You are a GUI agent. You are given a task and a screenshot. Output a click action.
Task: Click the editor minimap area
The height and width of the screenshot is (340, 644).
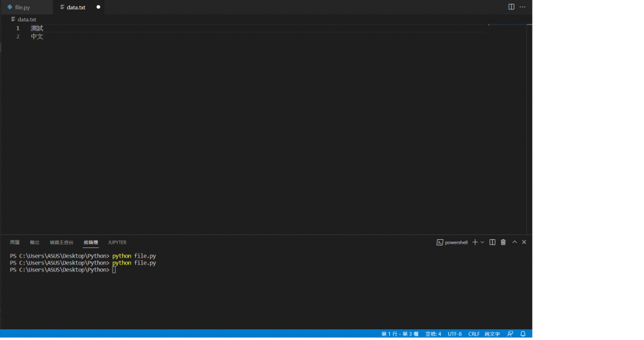pos(507,129)
